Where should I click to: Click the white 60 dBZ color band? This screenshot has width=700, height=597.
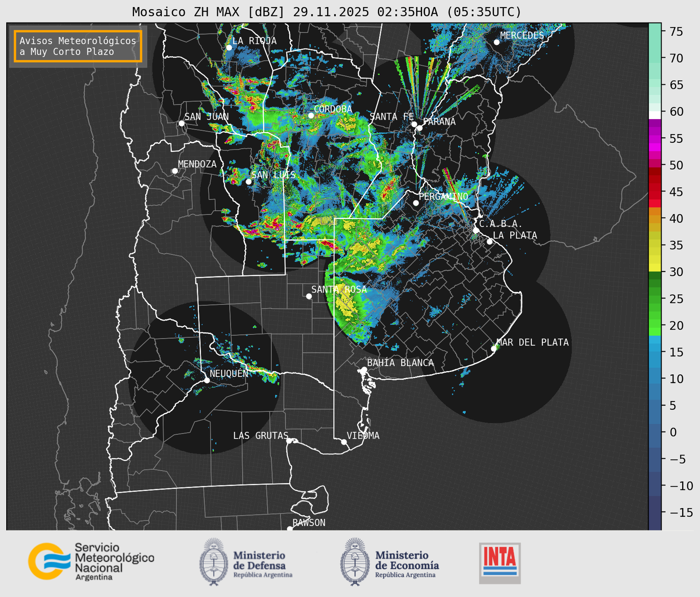point(655,115)
